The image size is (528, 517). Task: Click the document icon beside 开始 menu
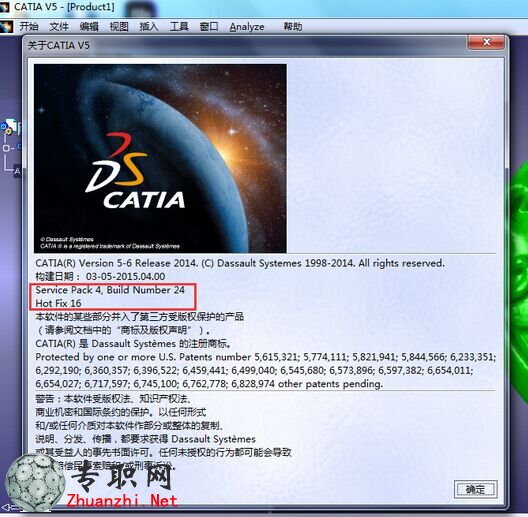6,27
